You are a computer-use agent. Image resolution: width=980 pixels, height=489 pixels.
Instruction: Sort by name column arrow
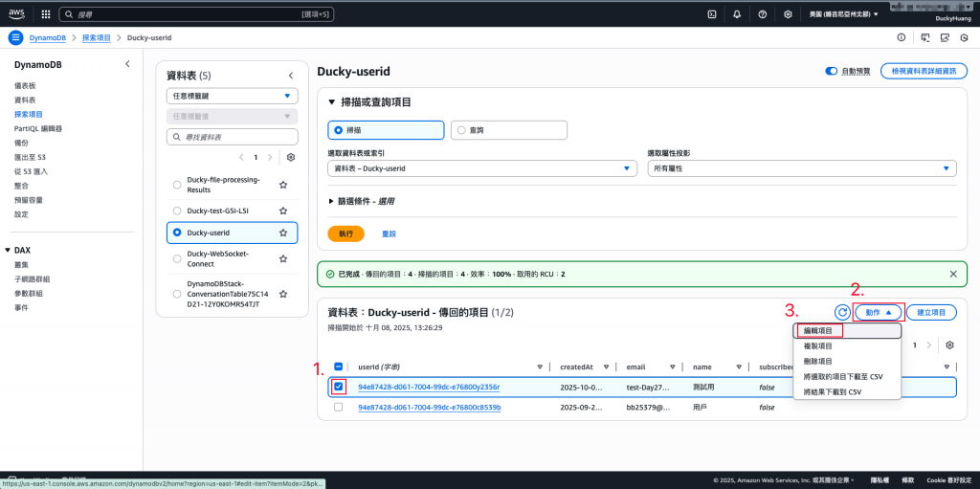739,367
